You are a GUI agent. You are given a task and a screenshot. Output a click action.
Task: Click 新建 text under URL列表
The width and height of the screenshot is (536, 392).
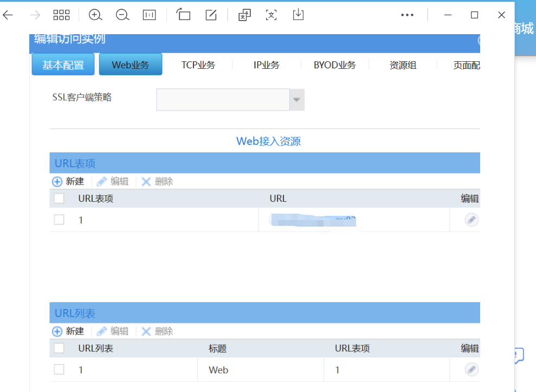pyautogui.click(x=75, y=331)
